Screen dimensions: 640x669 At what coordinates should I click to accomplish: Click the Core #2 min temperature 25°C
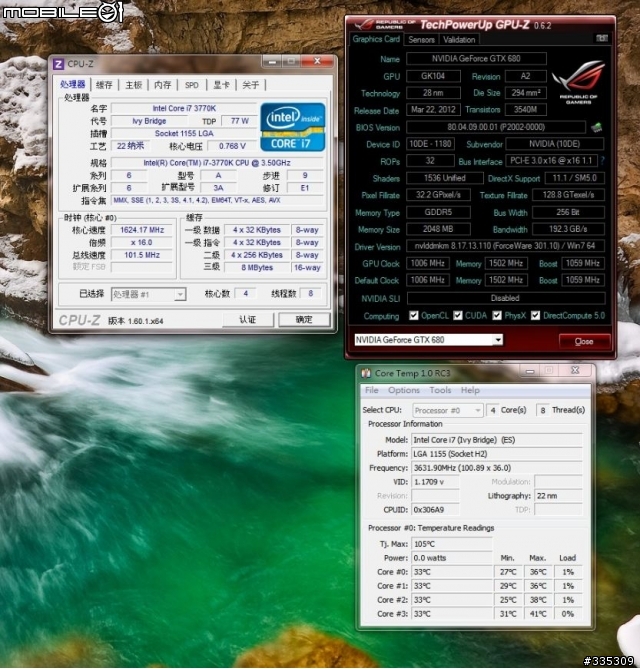point(508,600)
